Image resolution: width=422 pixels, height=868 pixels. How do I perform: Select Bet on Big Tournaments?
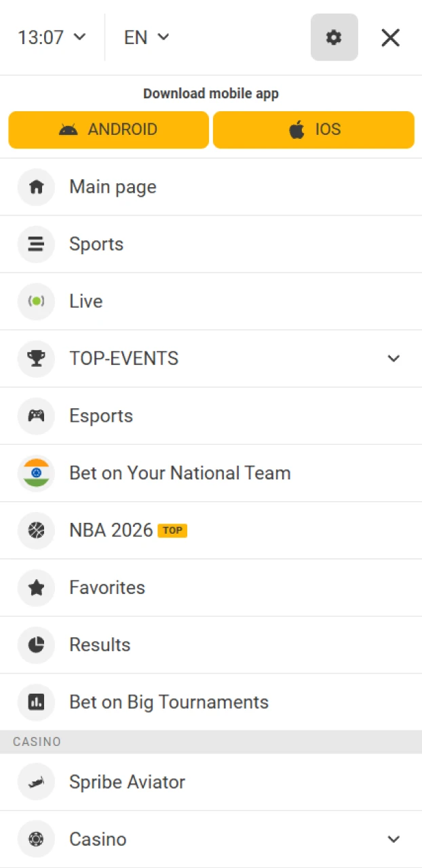[x=168, y=703]
